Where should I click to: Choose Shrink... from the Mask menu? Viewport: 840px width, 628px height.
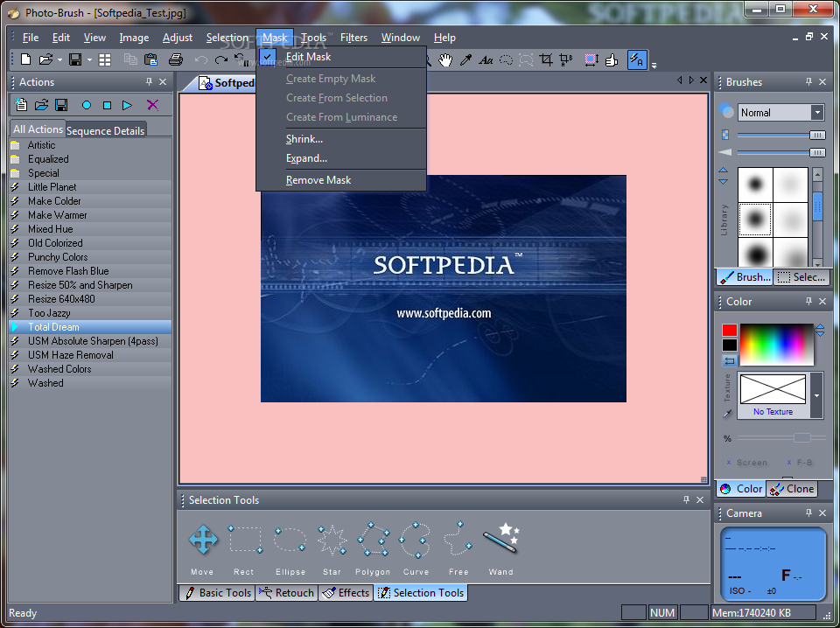(x=341, y=139)
